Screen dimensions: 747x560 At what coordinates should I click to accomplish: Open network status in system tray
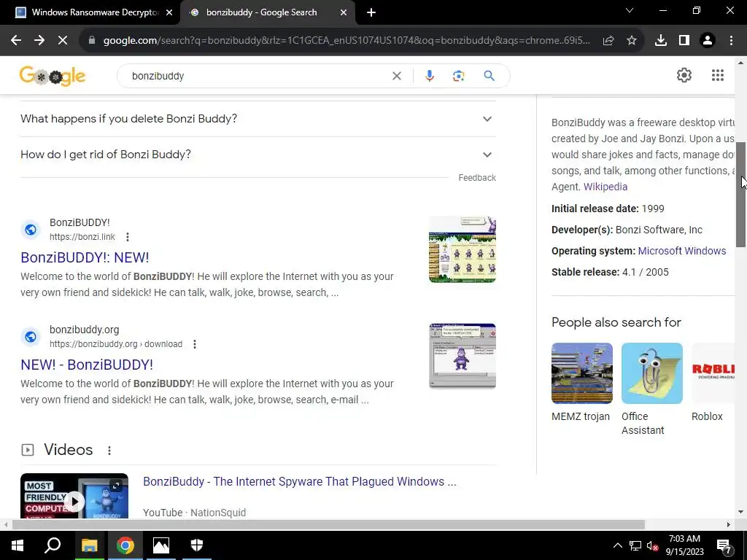[x=635, y=546]
